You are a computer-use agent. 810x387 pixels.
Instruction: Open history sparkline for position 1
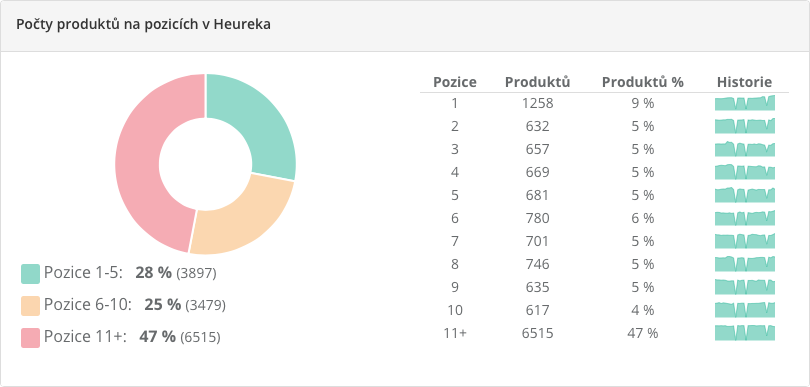pyautogui.click(x=745, y=103)
